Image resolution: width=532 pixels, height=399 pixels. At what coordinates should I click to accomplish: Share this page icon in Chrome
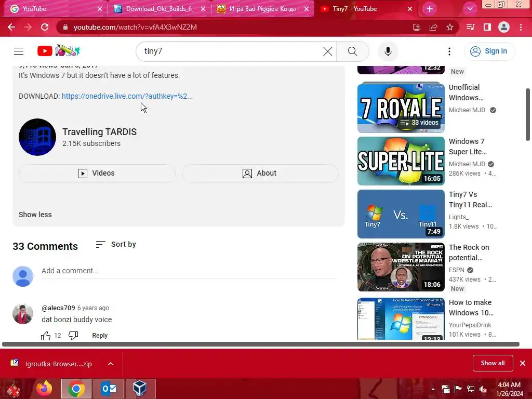[433, 27]
